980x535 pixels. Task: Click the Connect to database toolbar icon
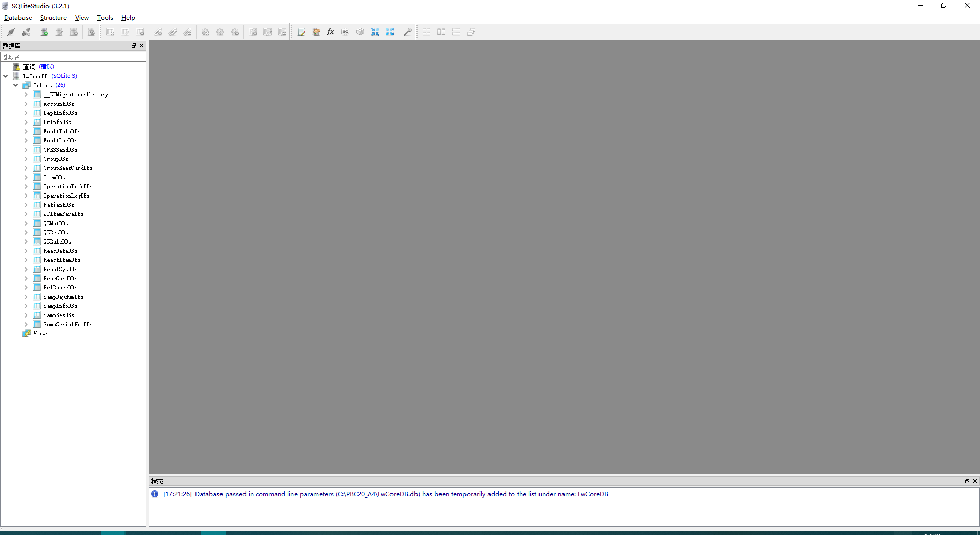coord(11,32)
